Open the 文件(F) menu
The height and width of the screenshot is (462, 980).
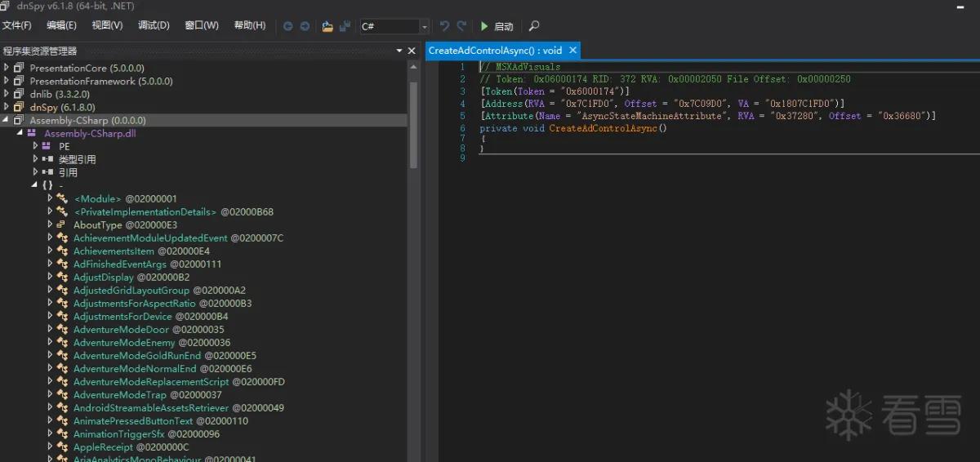(17, 25)
